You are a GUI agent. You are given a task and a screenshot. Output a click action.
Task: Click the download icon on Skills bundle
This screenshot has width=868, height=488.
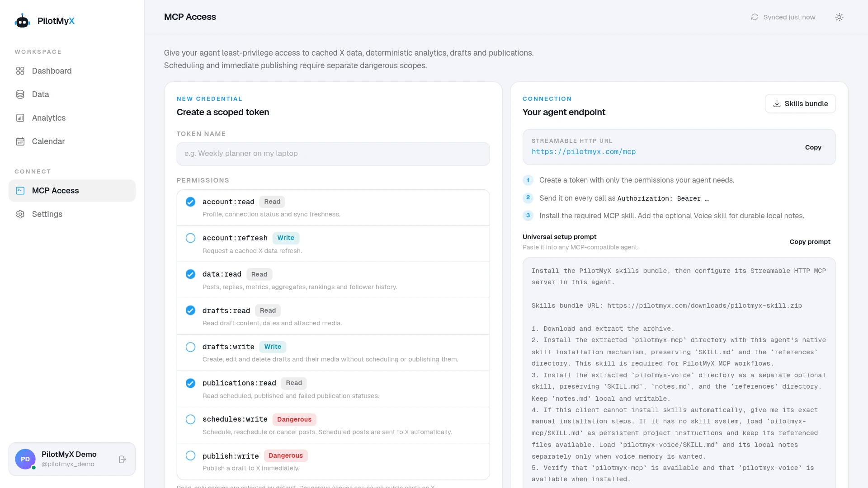(777, 104)
